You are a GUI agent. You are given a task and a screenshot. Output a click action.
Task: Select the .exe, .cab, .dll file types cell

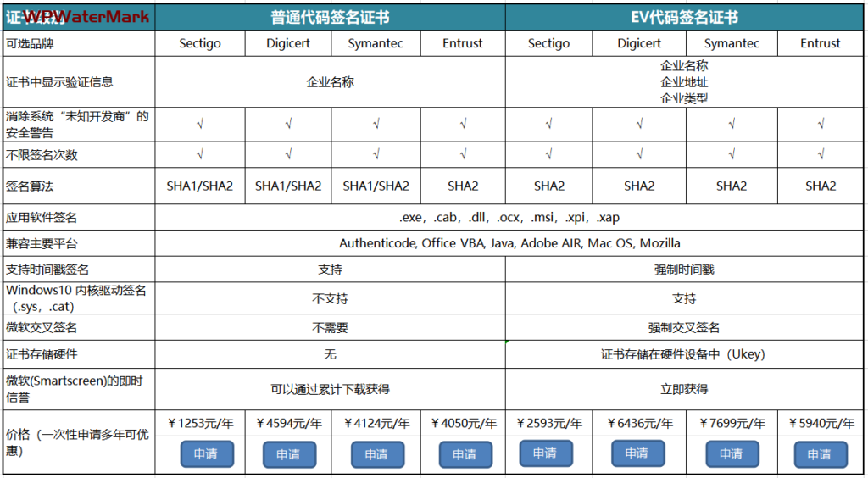click(509, 218)
